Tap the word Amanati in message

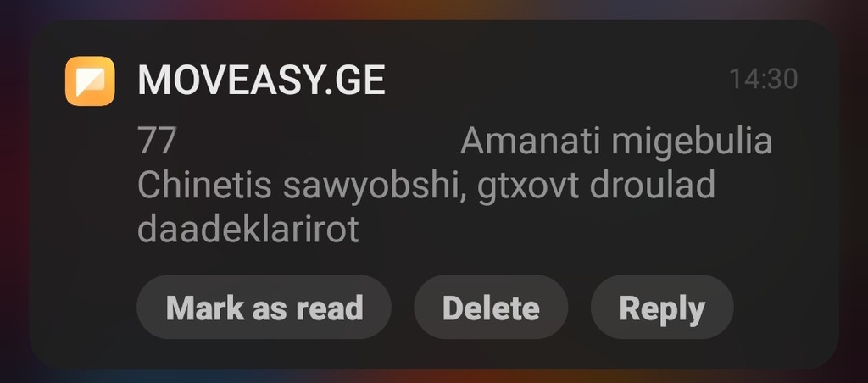[531, 141]
